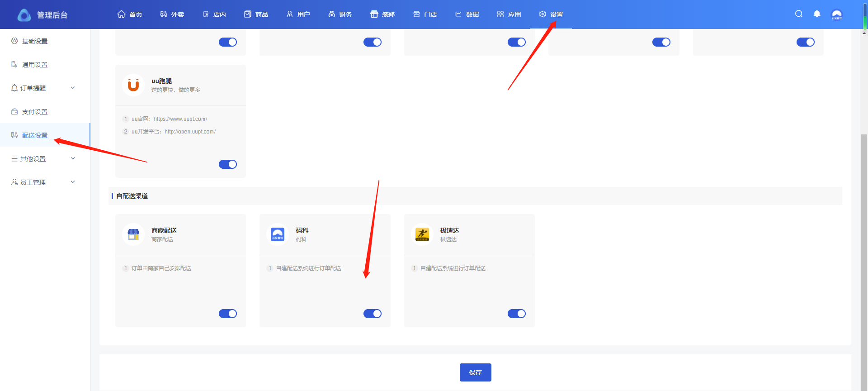Click the uu跑腿 logo icon
Screen dimensions: 868x391
coord(133,85)
